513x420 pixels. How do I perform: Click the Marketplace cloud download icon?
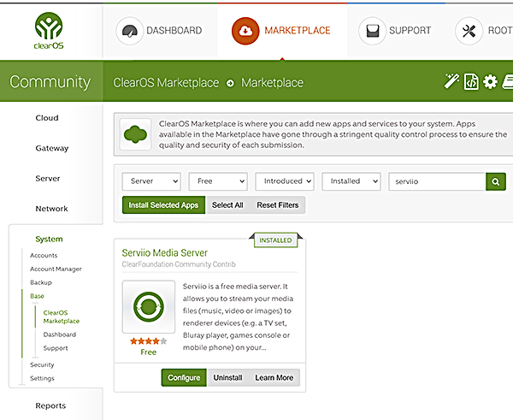point(245,31)
